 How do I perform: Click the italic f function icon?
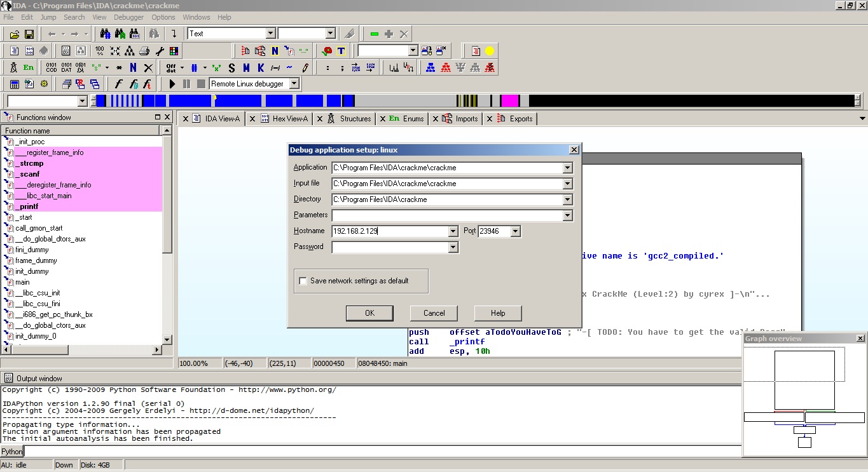pyautogui.click(x=118, y=84)
